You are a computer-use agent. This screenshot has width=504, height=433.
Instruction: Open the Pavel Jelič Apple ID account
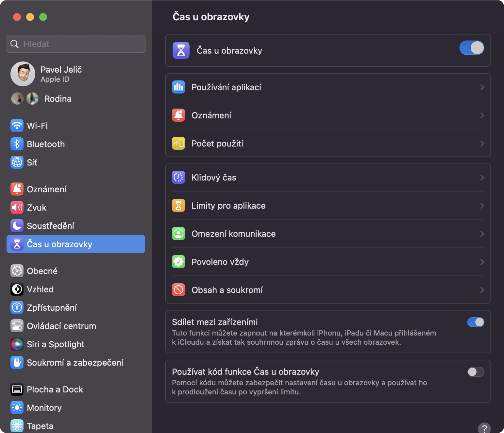61,74
